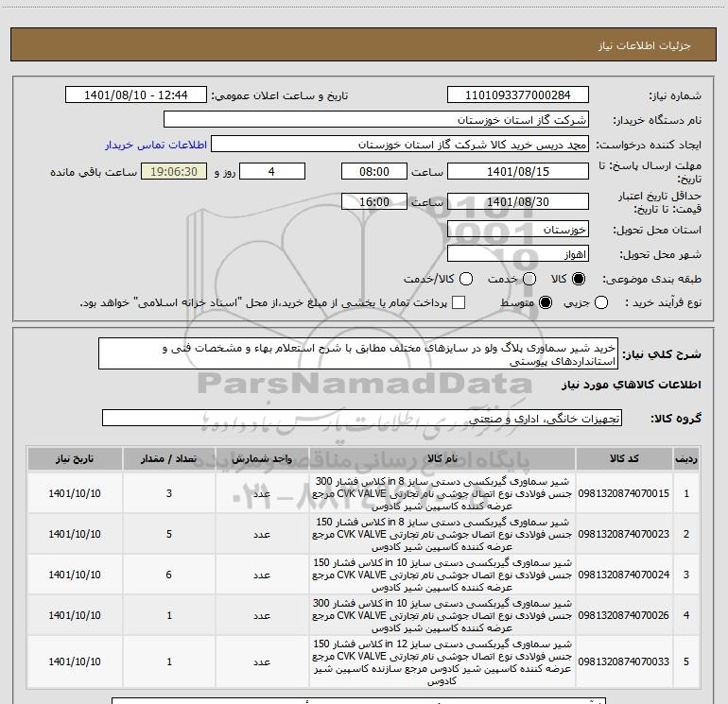Image resolution: width=728 pixels, height=704 pixels.
Task: Select the جزیی purchase type radio
Action: [601, 302]
